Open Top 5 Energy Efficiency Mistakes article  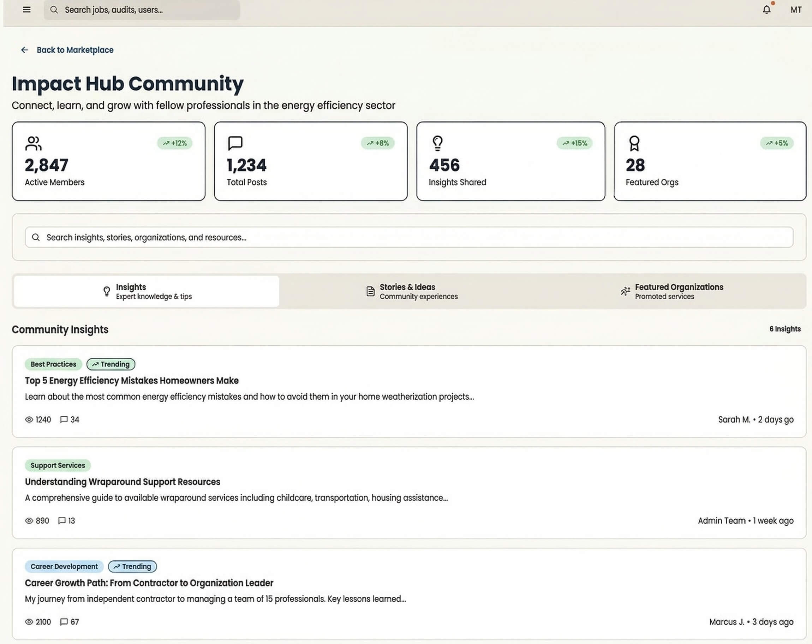point(132,381)
